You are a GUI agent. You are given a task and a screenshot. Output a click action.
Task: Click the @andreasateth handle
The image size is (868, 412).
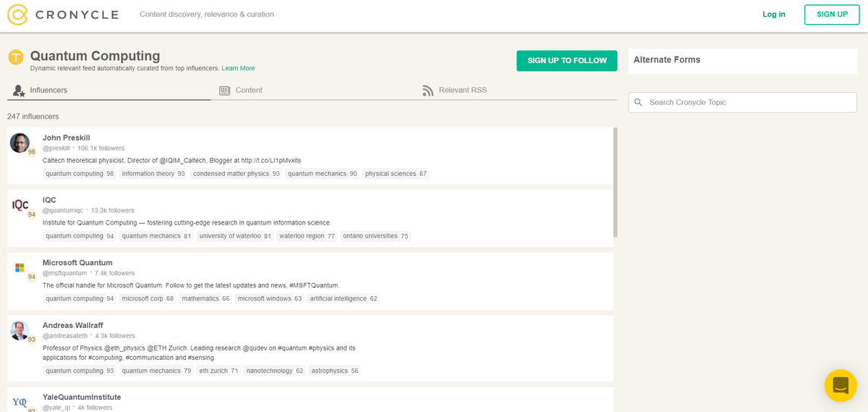65,336
